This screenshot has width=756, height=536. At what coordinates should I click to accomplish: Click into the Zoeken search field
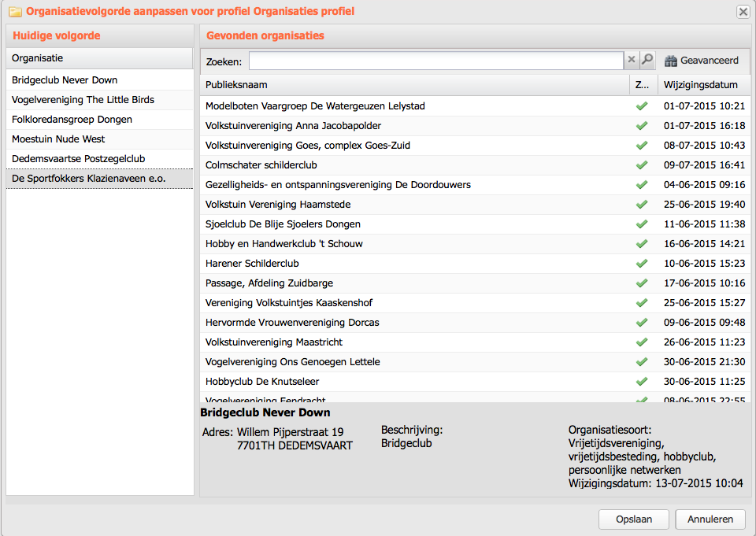click(436, 61)
